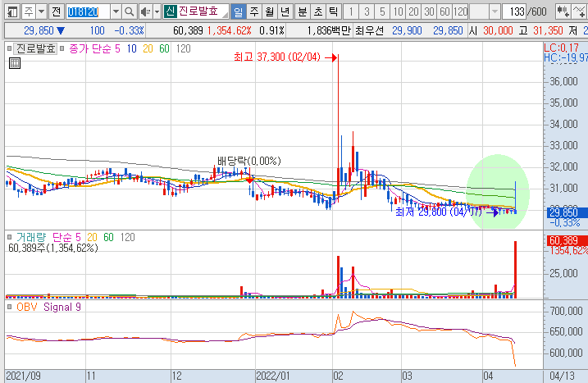Click the small square before 진로발효 legend
588x383 pixels.
pos(9,48)
